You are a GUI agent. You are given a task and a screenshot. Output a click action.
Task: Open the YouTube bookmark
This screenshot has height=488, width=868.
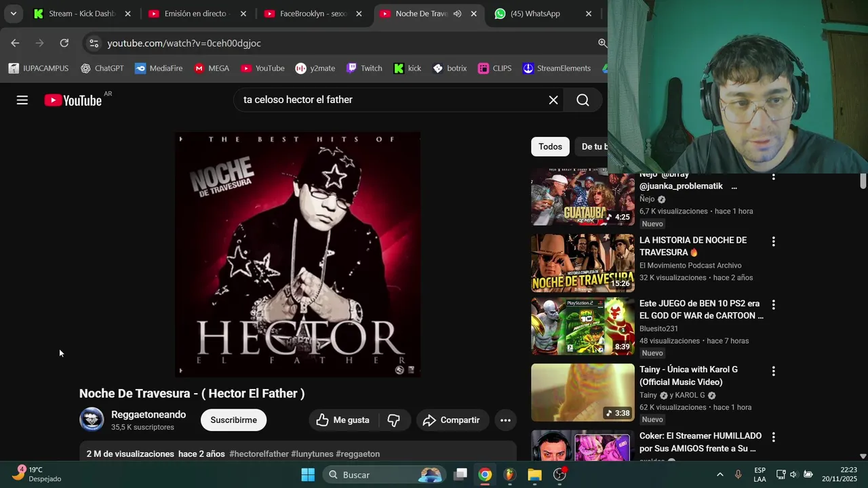pyautogui.click(x=262, y=68)
